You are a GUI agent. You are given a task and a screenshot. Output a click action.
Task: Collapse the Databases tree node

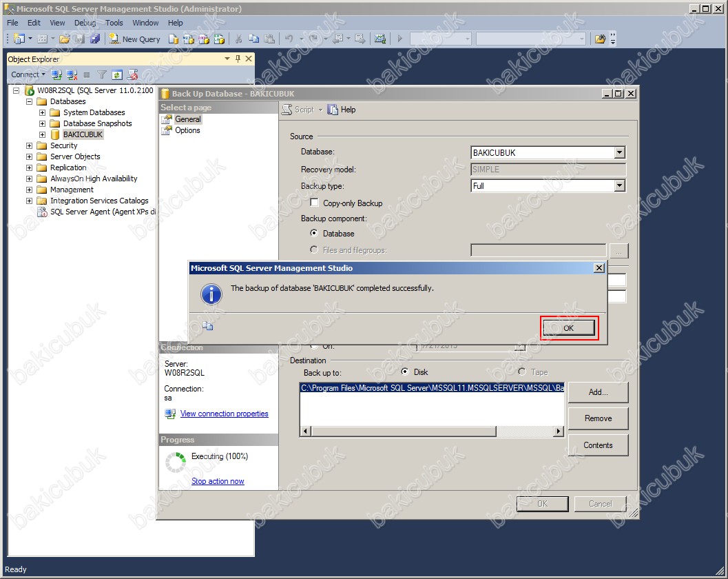29,101
